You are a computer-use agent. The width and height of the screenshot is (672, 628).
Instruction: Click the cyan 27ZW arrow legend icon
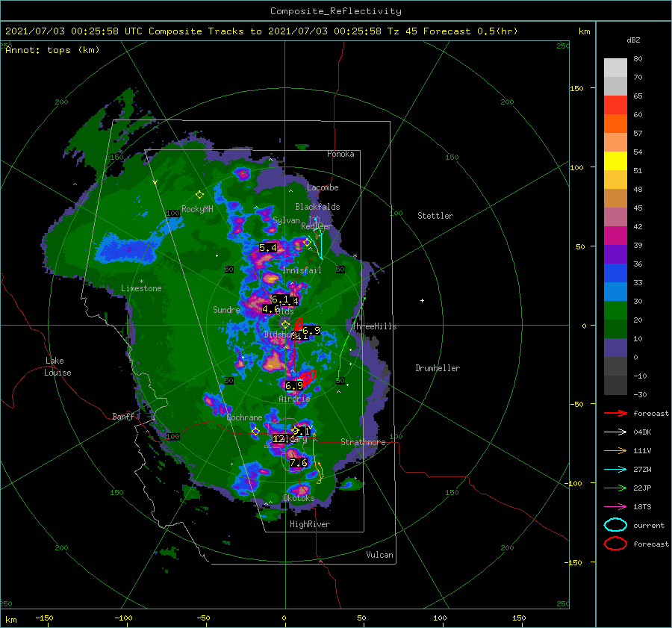click(x=615, y=470)
